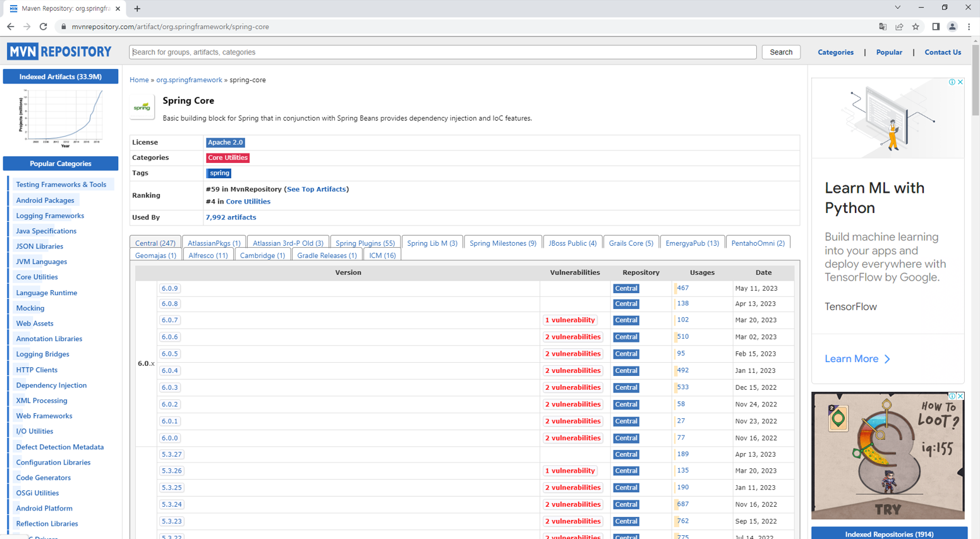Open the translate page icon

coord(883,27)
